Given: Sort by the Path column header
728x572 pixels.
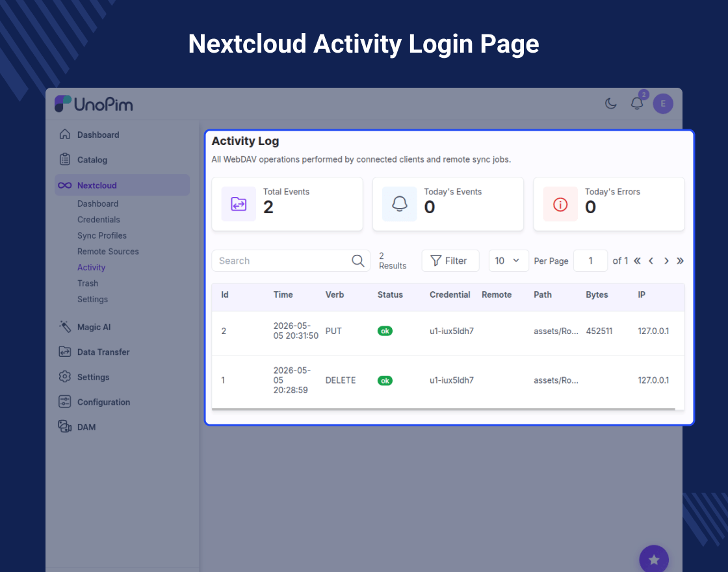Looking at the screenshot, I should click(x=543, y=295).
